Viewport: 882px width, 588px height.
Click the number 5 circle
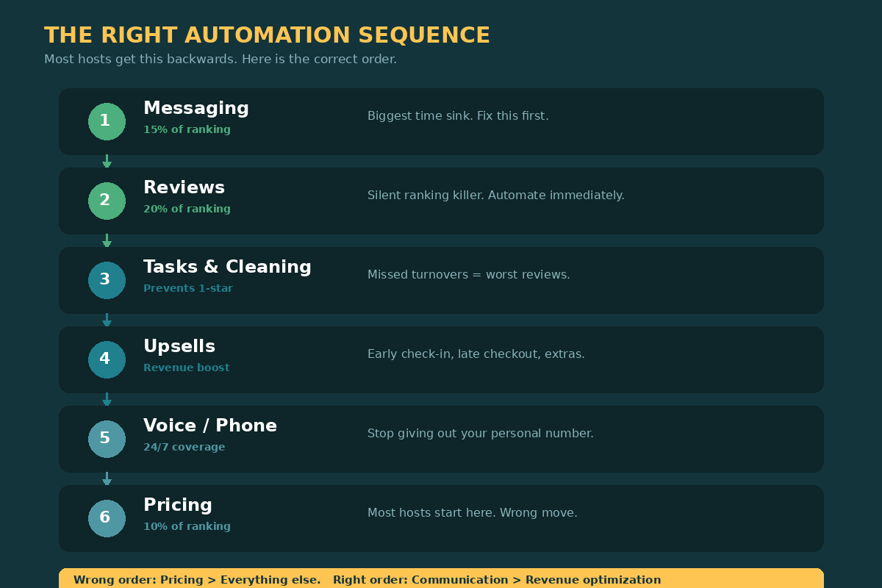point(107,439)
